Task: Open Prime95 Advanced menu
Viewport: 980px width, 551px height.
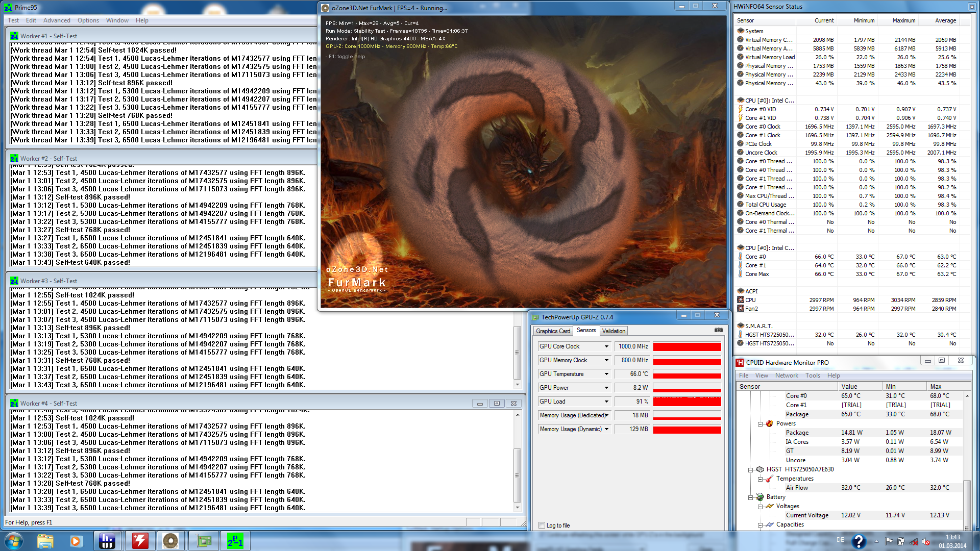Action: (x=57, y=20)
